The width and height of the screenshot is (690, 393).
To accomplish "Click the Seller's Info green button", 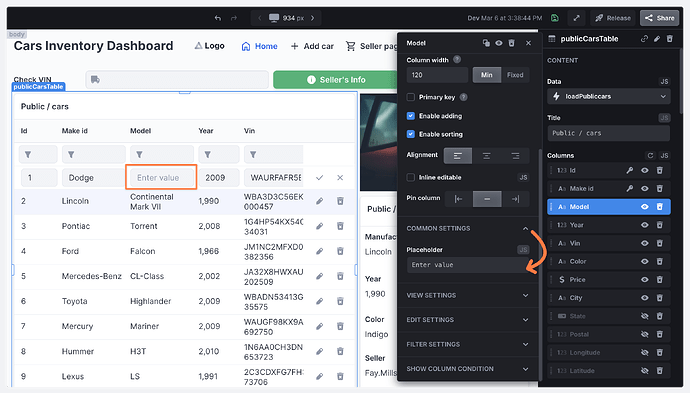I will [x=336, y=80].
